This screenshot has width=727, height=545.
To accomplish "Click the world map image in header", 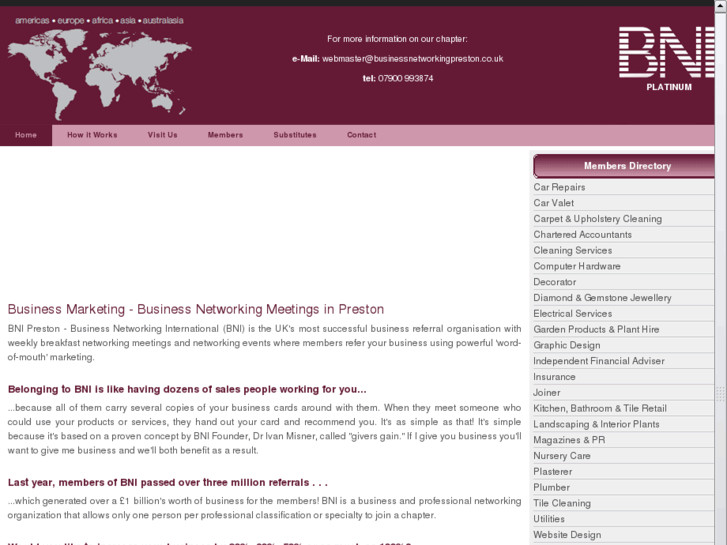I will pyautogui.click(x=100, y=74).
